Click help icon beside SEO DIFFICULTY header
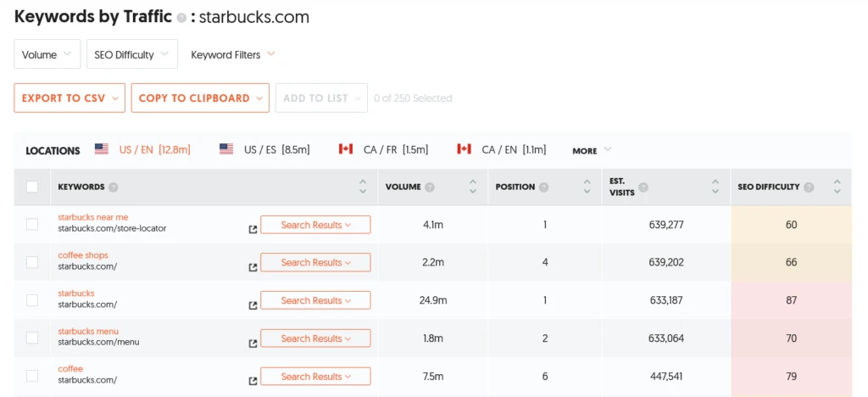 pos(809,187)
